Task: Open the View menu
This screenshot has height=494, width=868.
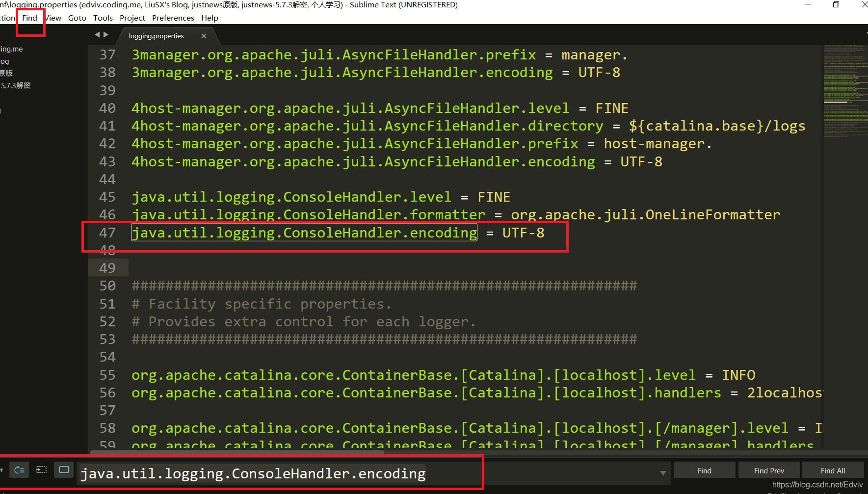Action: point(53,18)
